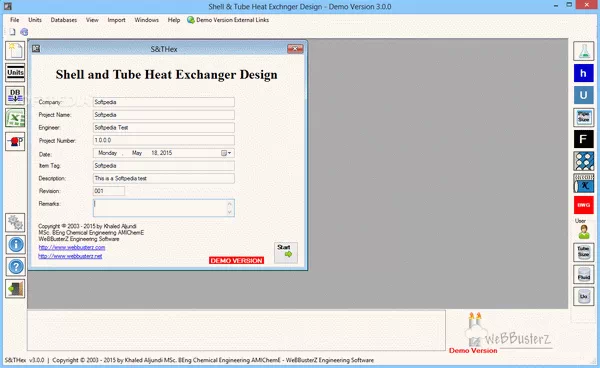600x368 pixels.
Task: Click the User person icon
Action: click(x=584, y=232)
